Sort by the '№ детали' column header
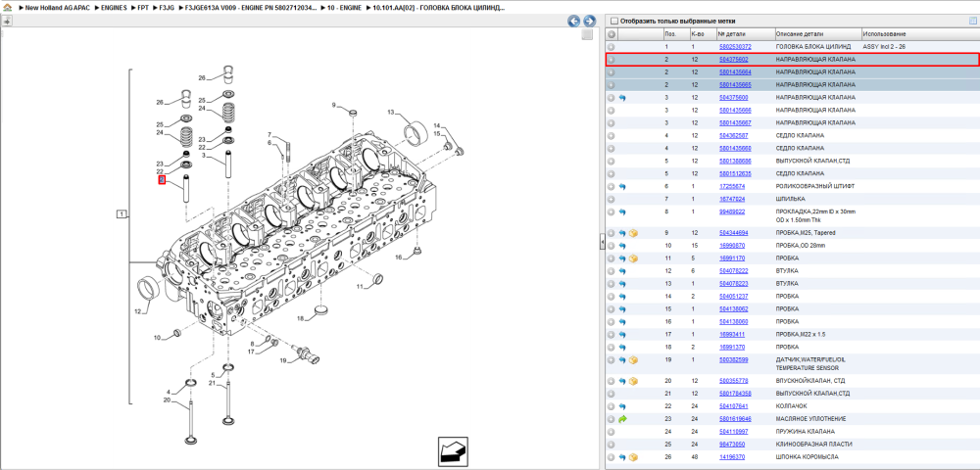The height and width of the screenshot is (470, 980). pyautogui.click(x=745, y=33)
